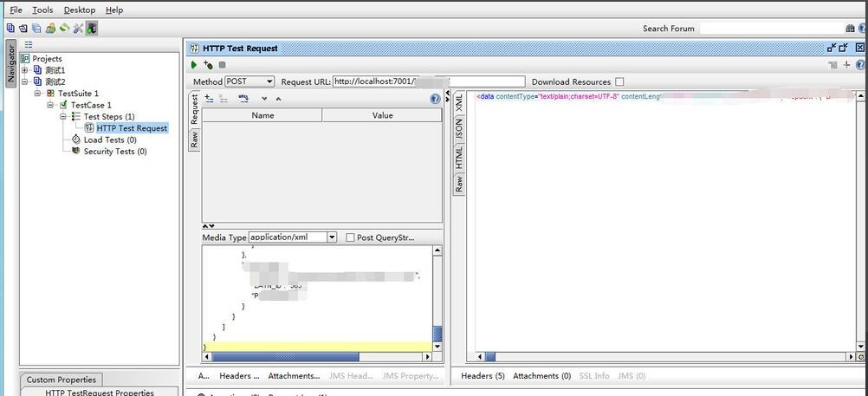Click the request body horizontal scrollbar thumb
The width and height of the screenshot is (868, 396).
286,357
